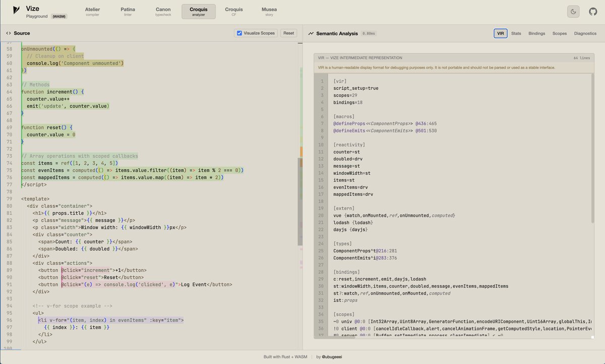Viewport: 605px width, 364px height.
Task: Click the Source code brackets icon
Action: coord(9,33)
